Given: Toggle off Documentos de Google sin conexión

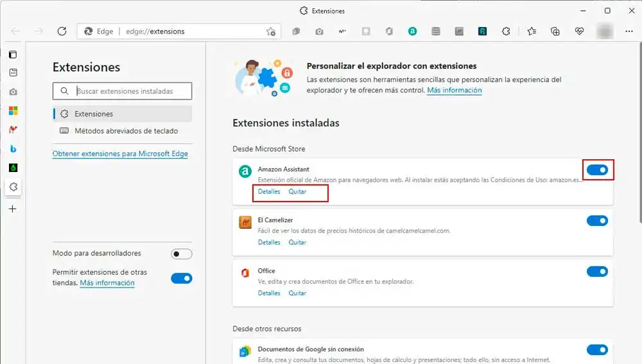Looking at the screenshot, I should 597,350.
